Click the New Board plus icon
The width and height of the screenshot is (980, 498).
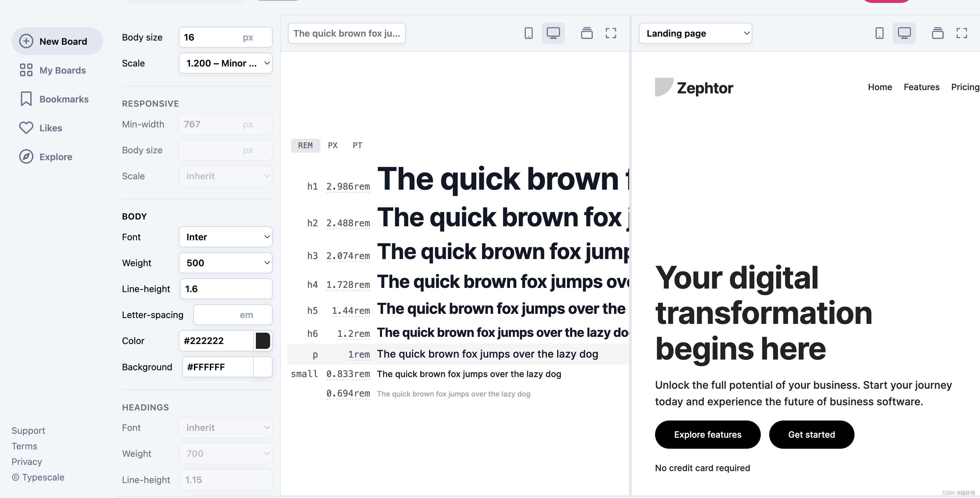pyautogui.click(x=26, y=41)
